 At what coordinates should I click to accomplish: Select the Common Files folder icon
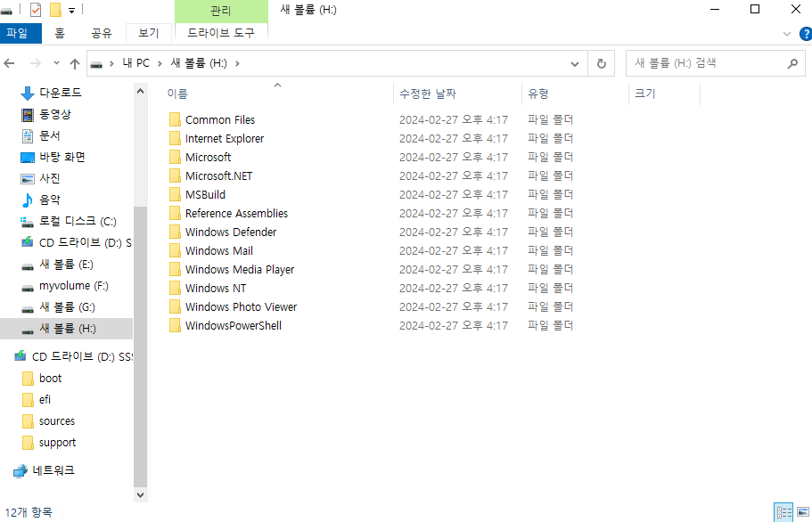coord(175,119)
